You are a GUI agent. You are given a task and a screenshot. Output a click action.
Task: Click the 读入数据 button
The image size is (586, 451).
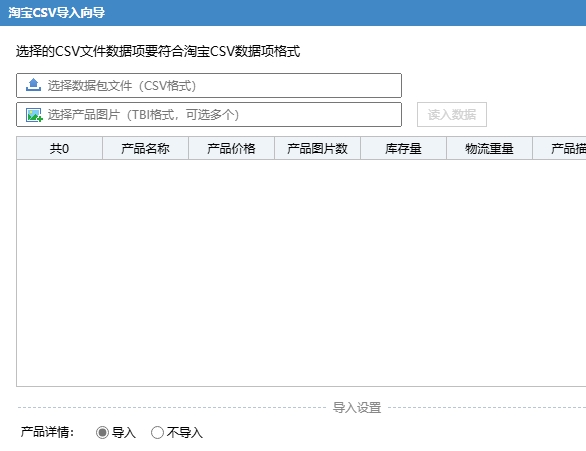click(452, 114)
